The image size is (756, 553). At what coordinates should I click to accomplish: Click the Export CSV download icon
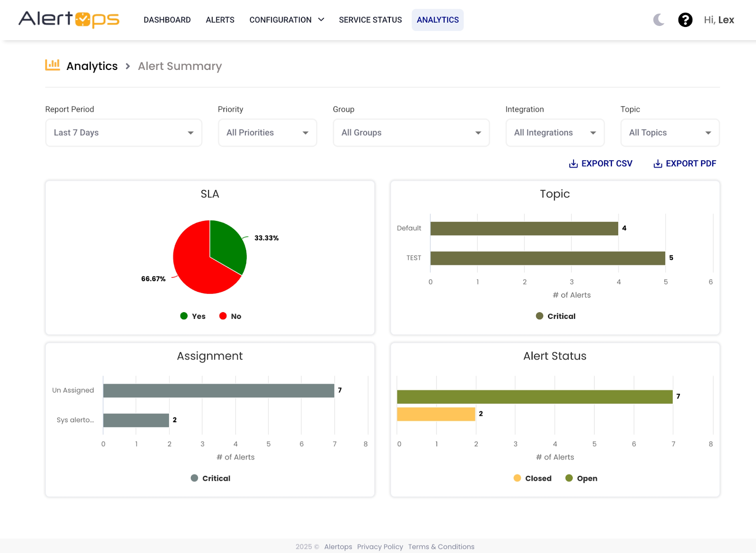click(x=573, y=163)
